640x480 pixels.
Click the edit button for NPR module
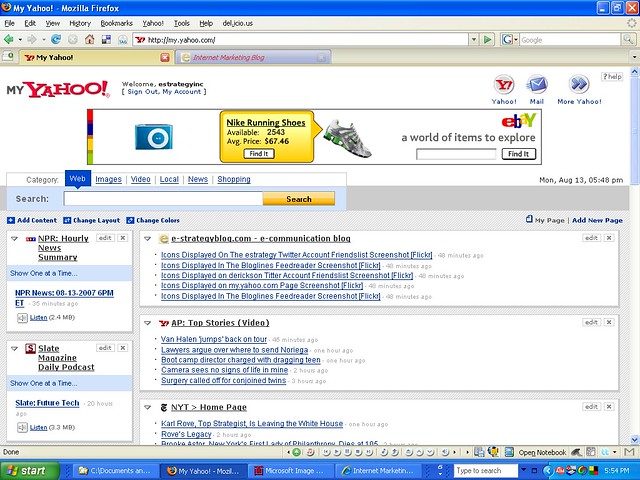click(x=105, y=238)
